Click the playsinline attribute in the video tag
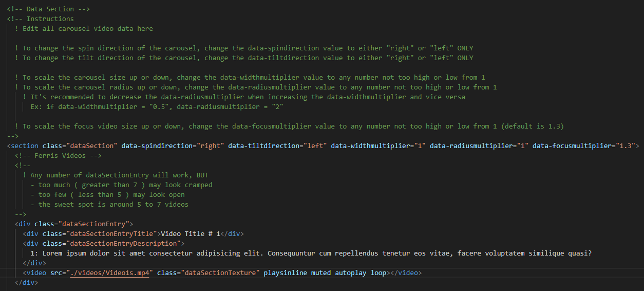This screenshot has width=644, height=291. [285, 273]
